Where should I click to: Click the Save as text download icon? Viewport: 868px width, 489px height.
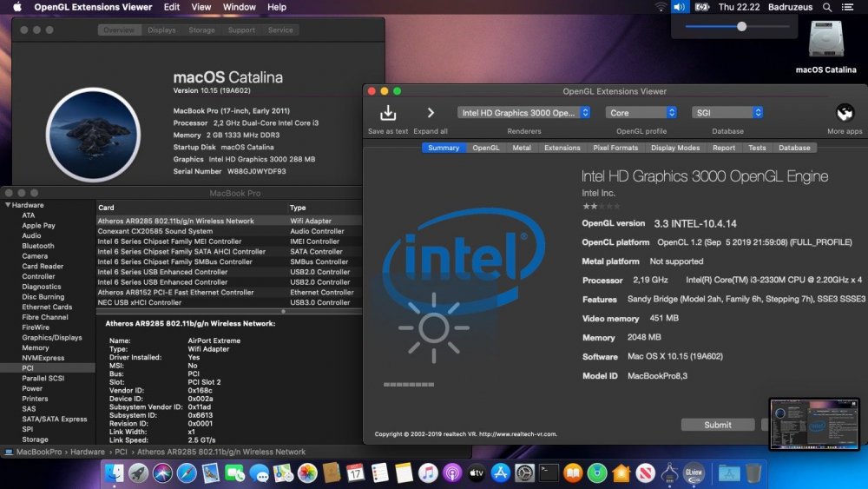tap(388, 113)
